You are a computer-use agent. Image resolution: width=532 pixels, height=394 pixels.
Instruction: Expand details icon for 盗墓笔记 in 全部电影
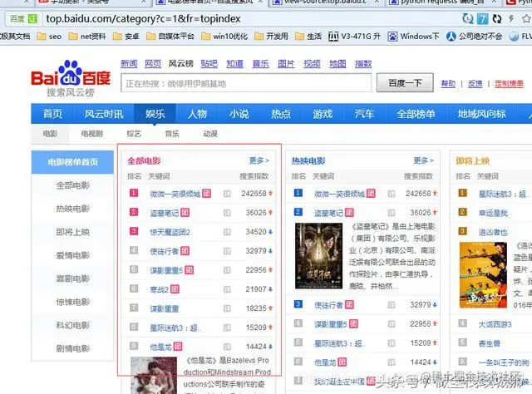pos(227,213)
